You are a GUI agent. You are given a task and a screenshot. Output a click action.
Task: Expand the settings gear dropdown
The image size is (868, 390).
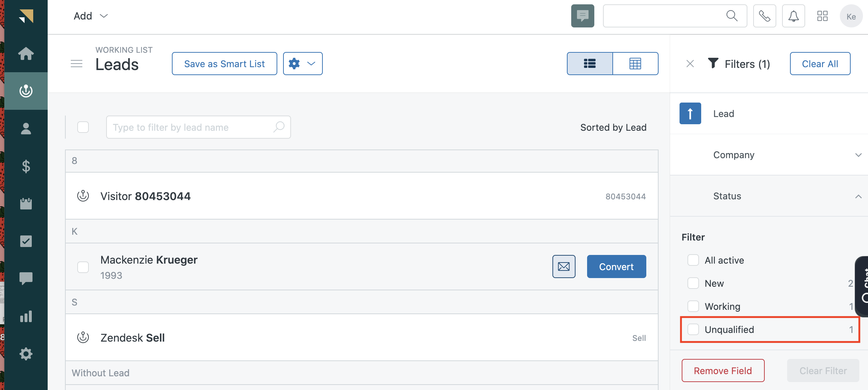[x=302, y=63]
